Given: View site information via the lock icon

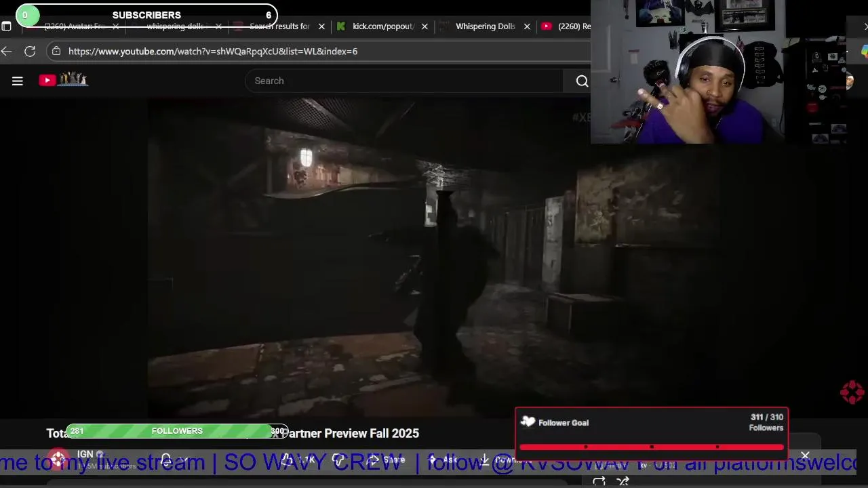Looking at the screenshot, I should point(56,51).
